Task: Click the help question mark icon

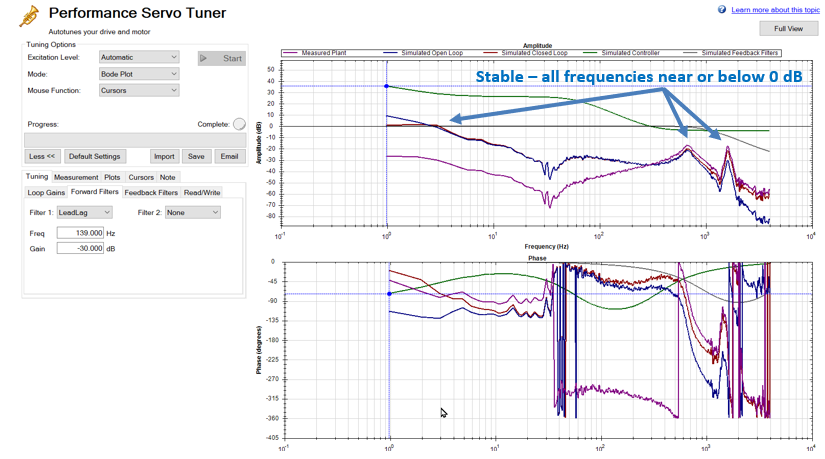Action: (x=722, y=9)
